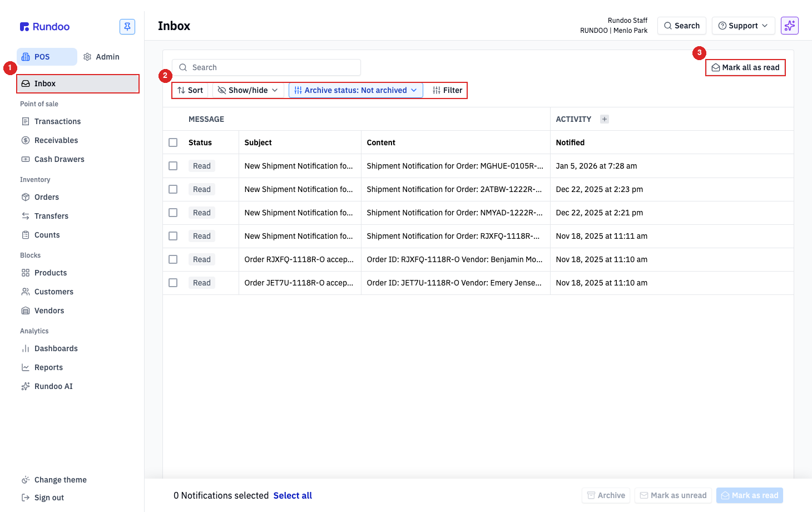Click the Archive button
Screen dimensions: 812x512
606,495
